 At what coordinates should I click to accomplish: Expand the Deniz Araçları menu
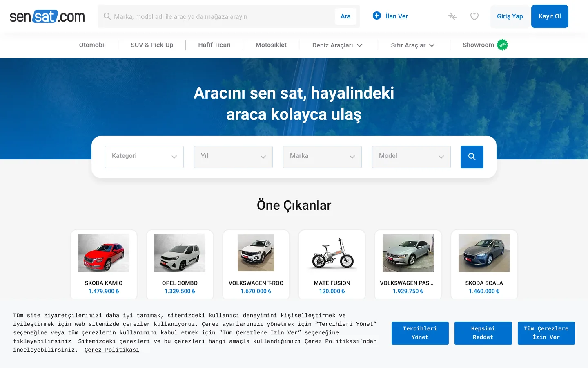pyautogui.click(x=337, y=45)
